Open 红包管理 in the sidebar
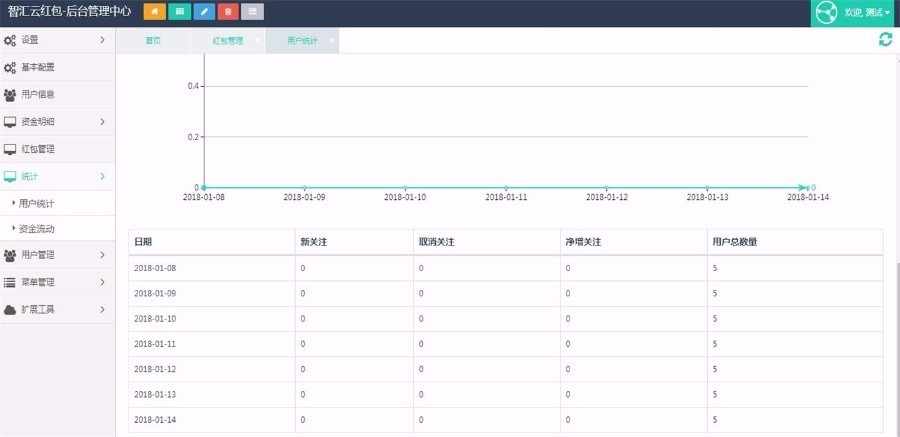 [57, 149]
